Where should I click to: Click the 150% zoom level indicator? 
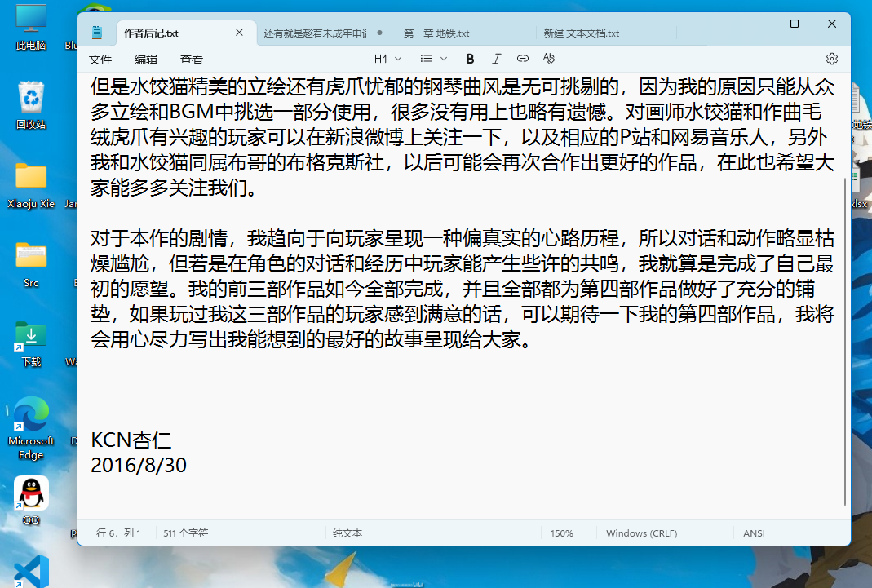point(561,533)
